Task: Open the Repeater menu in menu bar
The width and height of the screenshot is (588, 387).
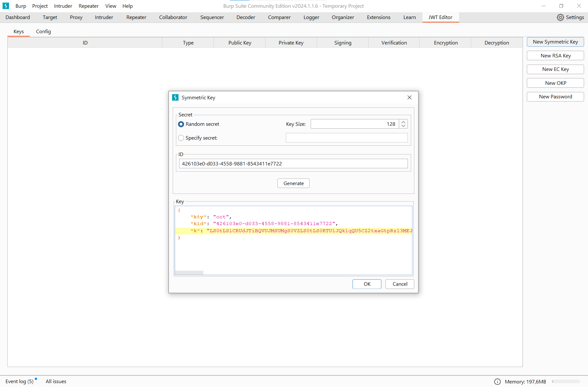Action: 89,6
